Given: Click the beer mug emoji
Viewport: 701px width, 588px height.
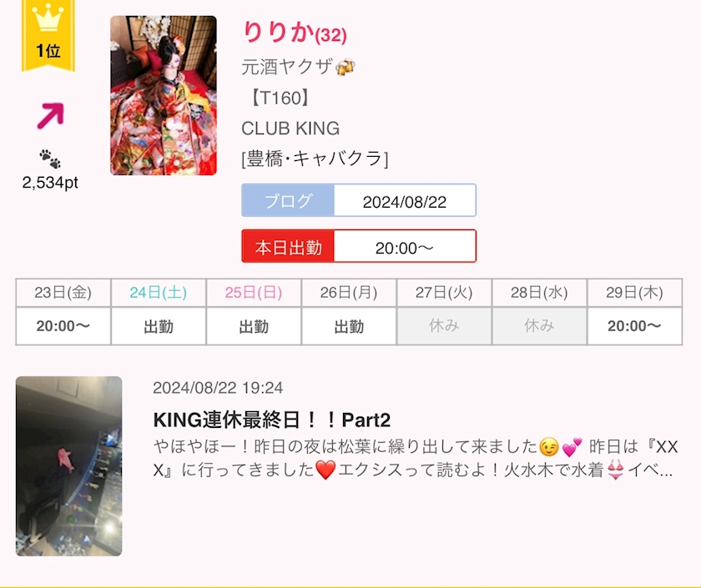Looking at the screenshot, I should point(344,67).
